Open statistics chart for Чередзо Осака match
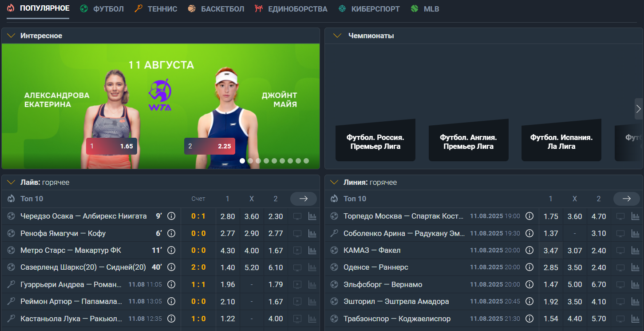Screen dimensions: 644x331 (312, 216)
